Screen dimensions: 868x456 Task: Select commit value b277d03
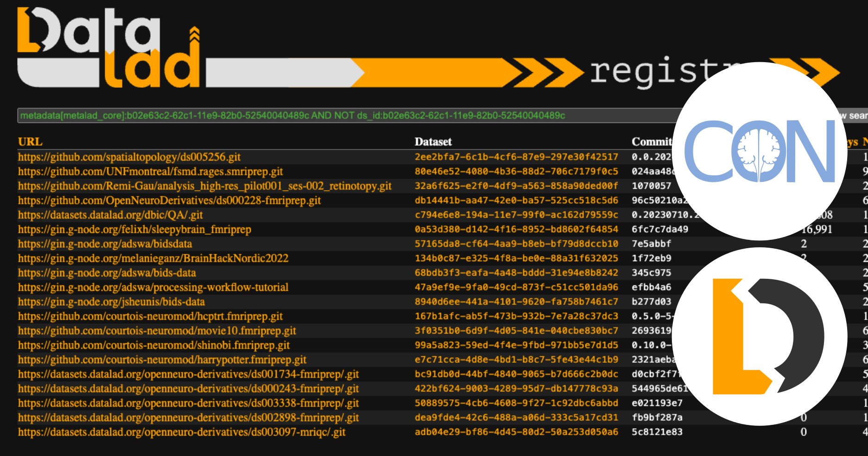click(651, 302)
